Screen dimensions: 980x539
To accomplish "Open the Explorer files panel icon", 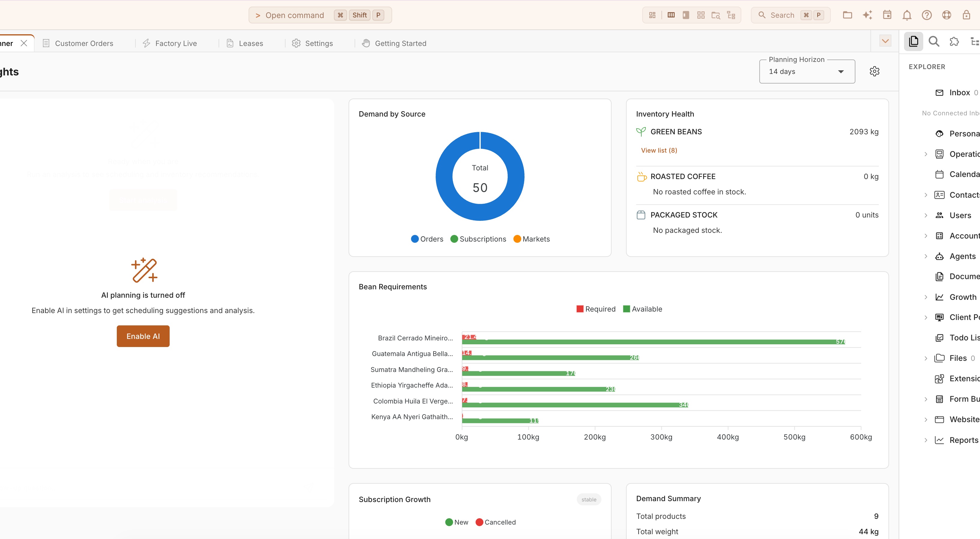I will tap(913, 41).
